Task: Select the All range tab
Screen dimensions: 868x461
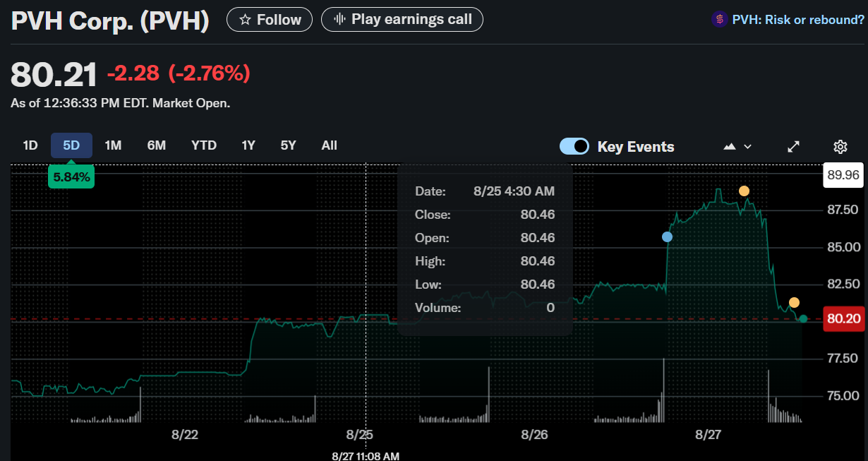Action: [x=329, y=145]
